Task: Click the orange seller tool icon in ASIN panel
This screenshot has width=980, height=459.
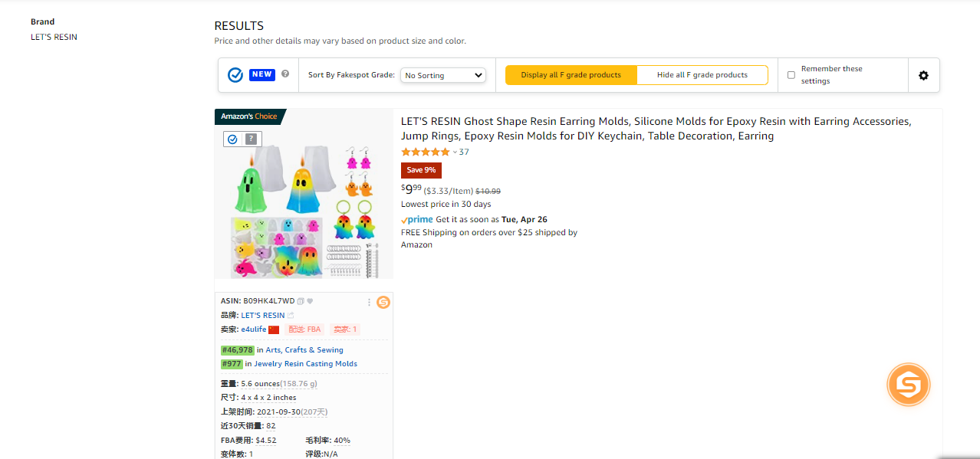Action: tap(383, 302)
